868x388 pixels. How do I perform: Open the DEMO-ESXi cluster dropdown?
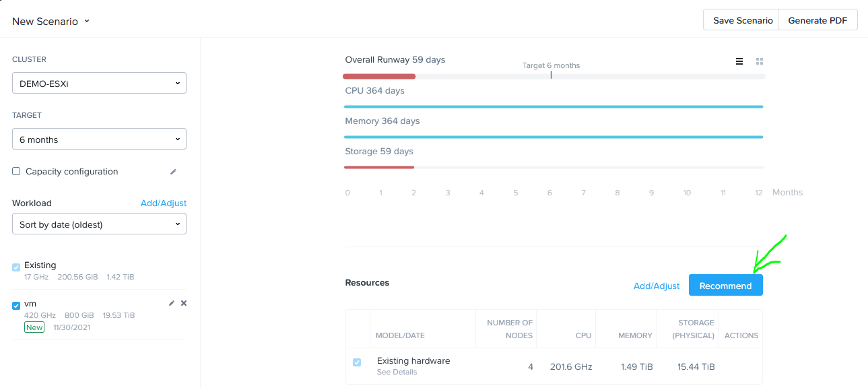coord(99,84)
